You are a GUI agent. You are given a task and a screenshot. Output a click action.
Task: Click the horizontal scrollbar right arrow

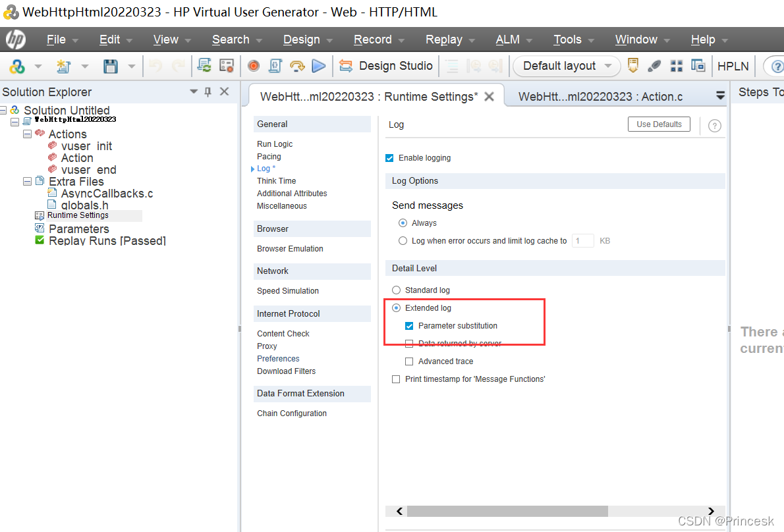(x=711, y=511)
